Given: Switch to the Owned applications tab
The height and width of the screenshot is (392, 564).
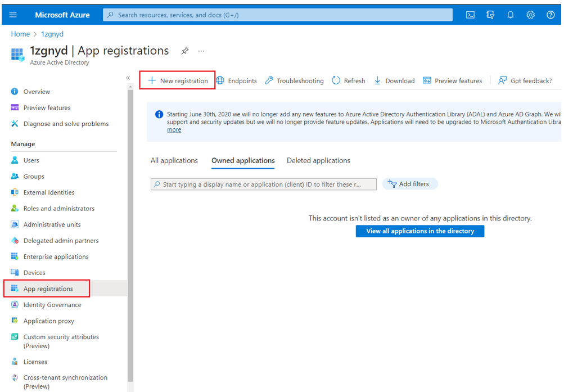Looking at the screenshot, I should click(x=243, y=160).
